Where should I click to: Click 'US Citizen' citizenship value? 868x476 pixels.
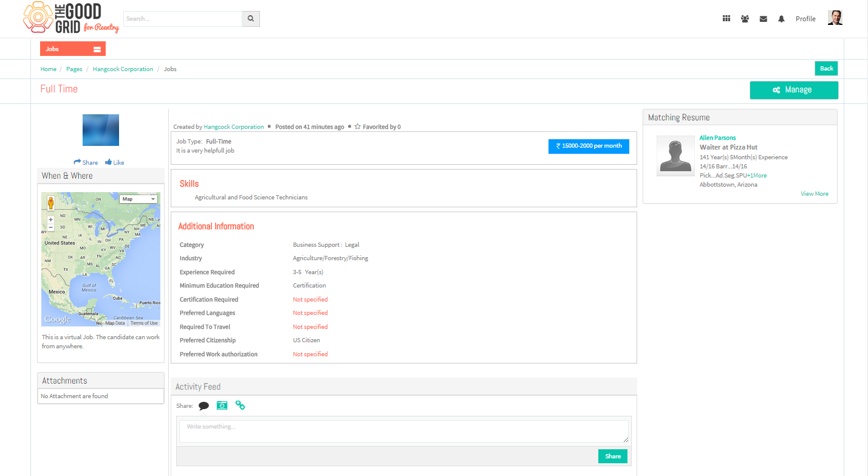306,340
